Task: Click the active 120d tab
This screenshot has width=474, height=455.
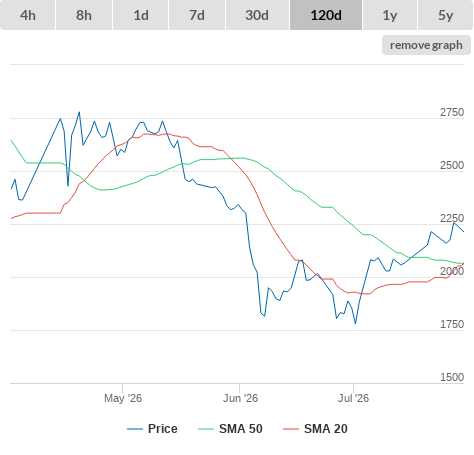Action: coord(326,15)
